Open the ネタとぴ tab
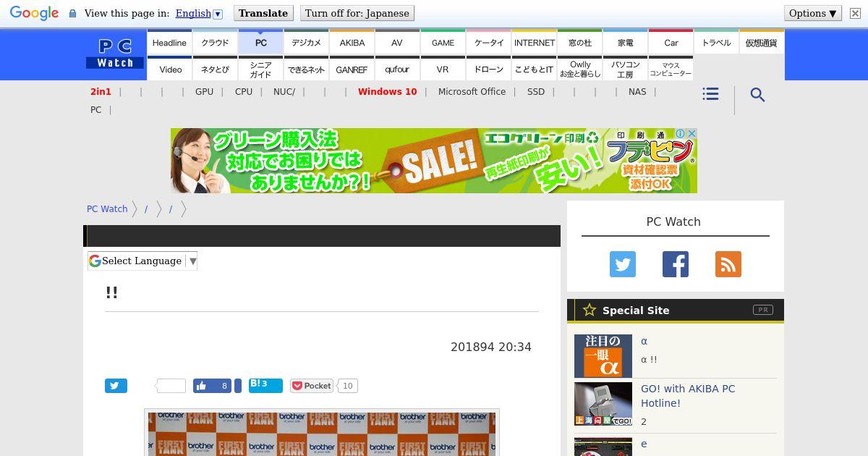The image size is (868, 456). (x=215, y=69)
